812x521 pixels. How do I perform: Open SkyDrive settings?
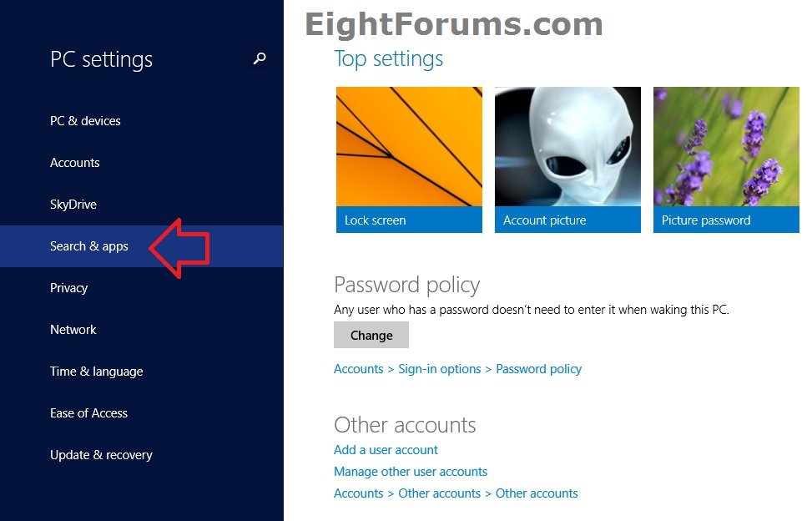pos(141,205)
